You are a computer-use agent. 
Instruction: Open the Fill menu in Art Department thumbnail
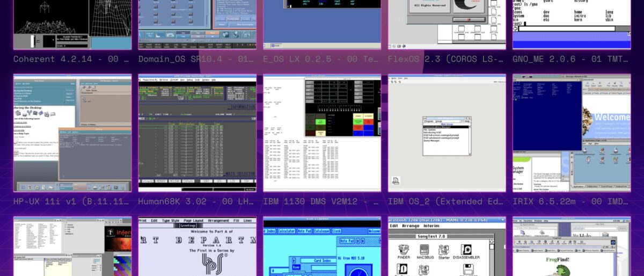coord(236,221)
